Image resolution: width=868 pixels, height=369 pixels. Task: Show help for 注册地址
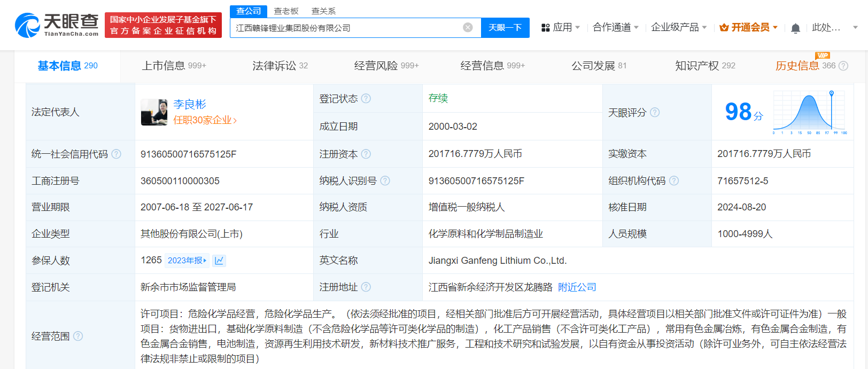click(366, 287)
